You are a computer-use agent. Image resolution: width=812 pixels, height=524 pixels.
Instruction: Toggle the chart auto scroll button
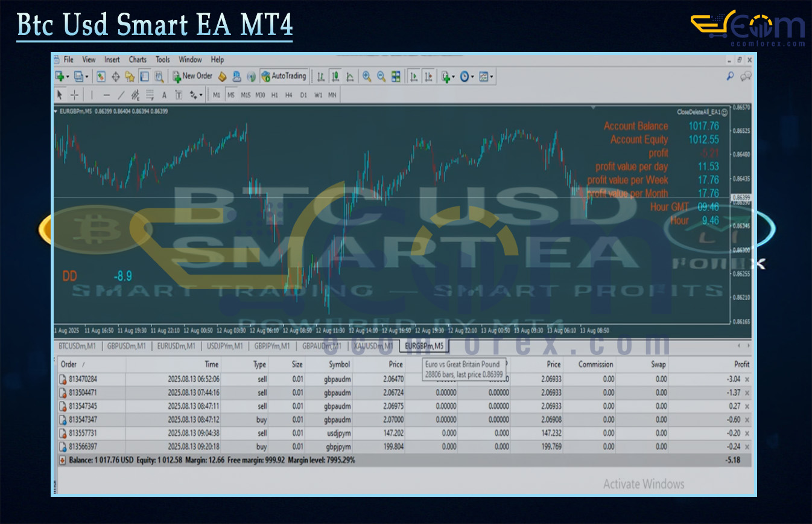click(414, 77)
